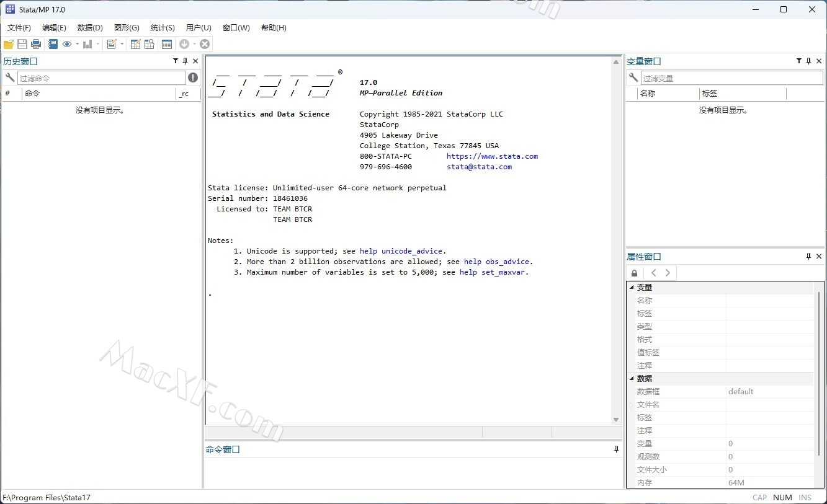Collapse the 变量 section in properties
827x504 pixels.
(632, 288)
